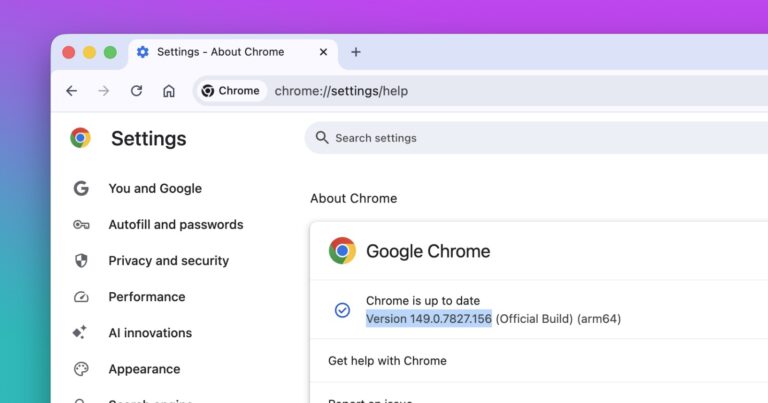The height and width of the screenshot is (403, 768).
Task: Click the Google Chrome logo in About card
Action: 342,251
